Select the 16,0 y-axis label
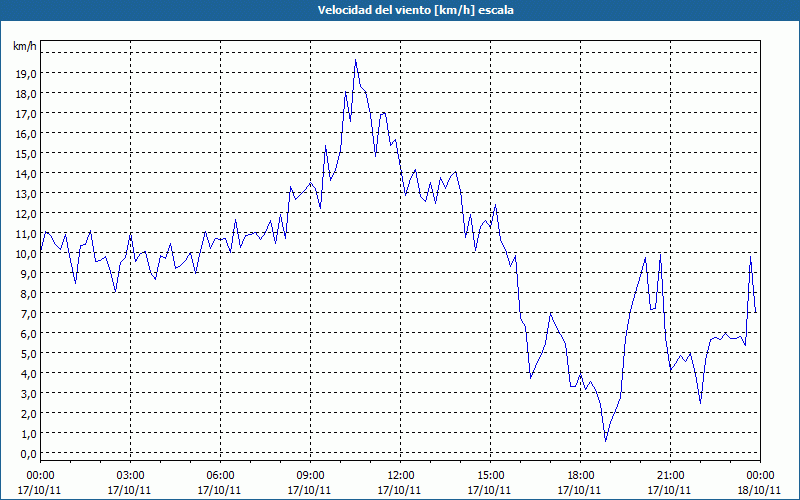The image size is (800, 500). (26, 134)
